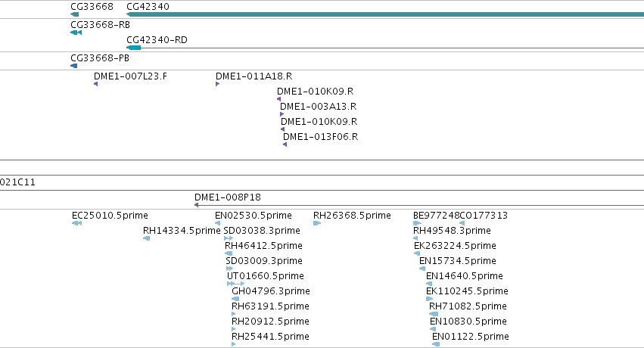Click the GH04796.3prime EST glyph

[235, 299]
